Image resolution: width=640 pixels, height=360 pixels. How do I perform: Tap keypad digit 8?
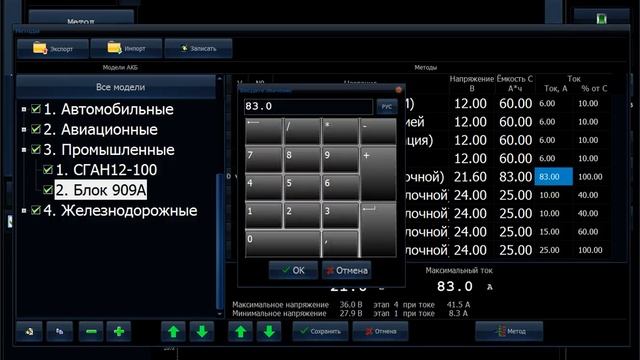(302, 160)
